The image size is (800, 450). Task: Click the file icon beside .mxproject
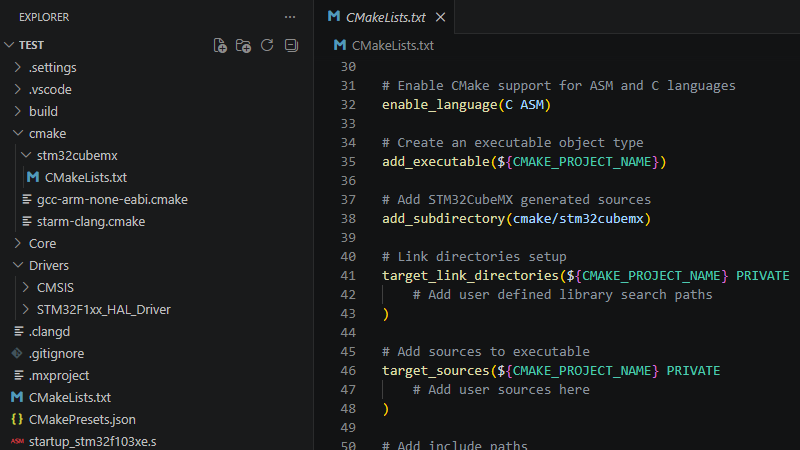(19, 375)
